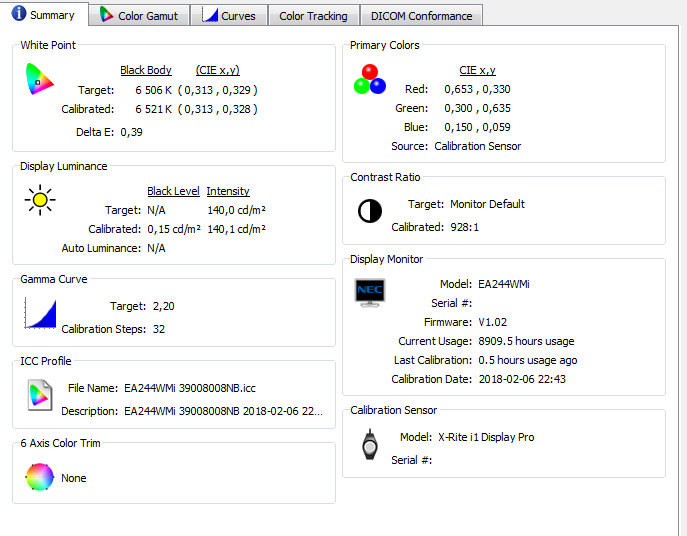Click the Summary tab
Image resolution: width=687 pixels, height=536 pixels.
click(x=42, y=15)
